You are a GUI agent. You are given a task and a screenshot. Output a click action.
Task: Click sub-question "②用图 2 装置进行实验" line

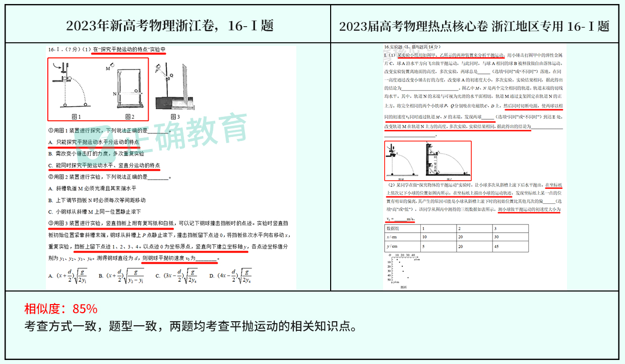coord(109,177)
